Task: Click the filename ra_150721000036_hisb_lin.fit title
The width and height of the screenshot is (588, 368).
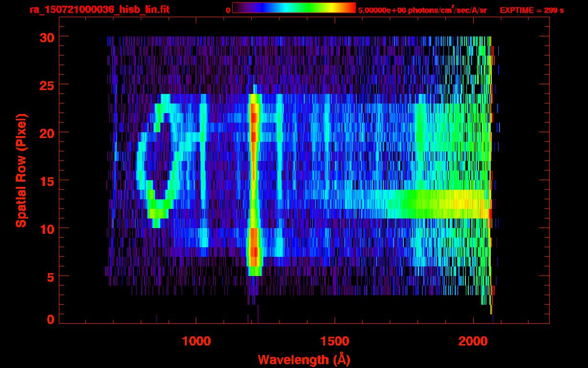Action: tap(99, 10)
